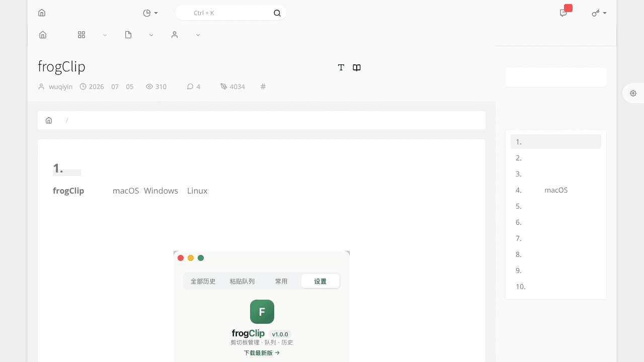Click the hashtag tag icon
Screen dimensions: 644x362
pyautogui.click(x=263, y=86)
